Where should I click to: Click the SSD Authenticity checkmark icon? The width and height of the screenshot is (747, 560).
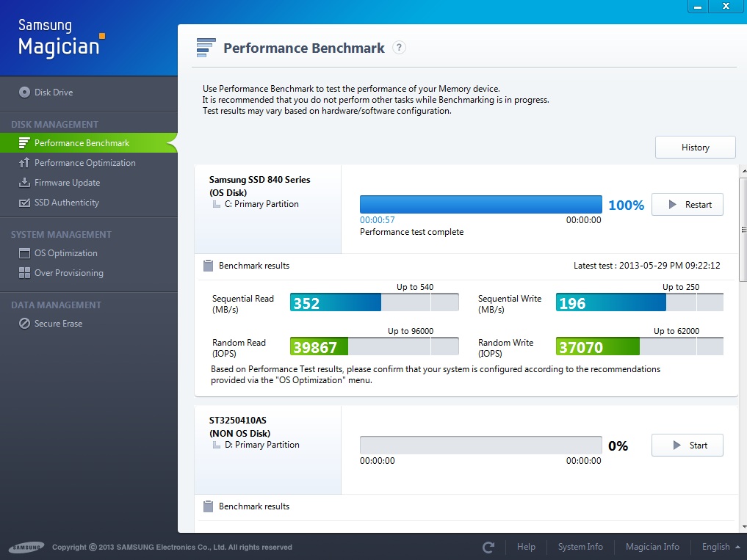pos(24,203)
